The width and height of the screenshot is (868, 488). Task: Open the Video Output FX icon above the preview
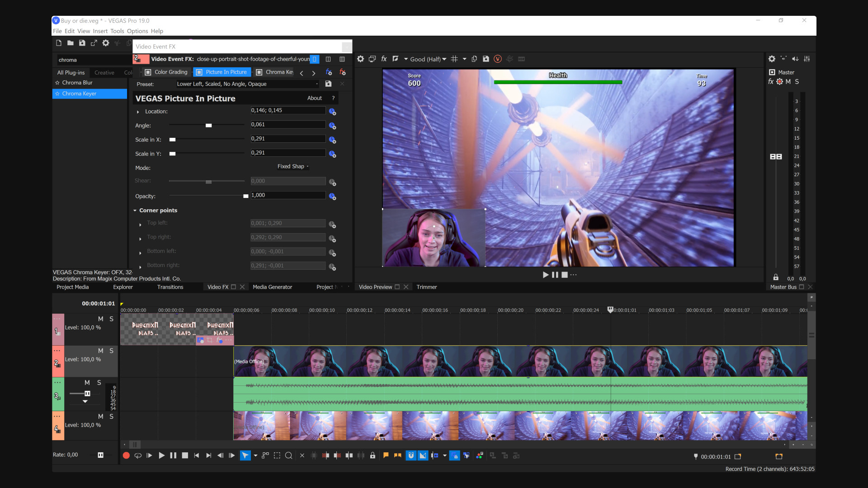point(383,59)
